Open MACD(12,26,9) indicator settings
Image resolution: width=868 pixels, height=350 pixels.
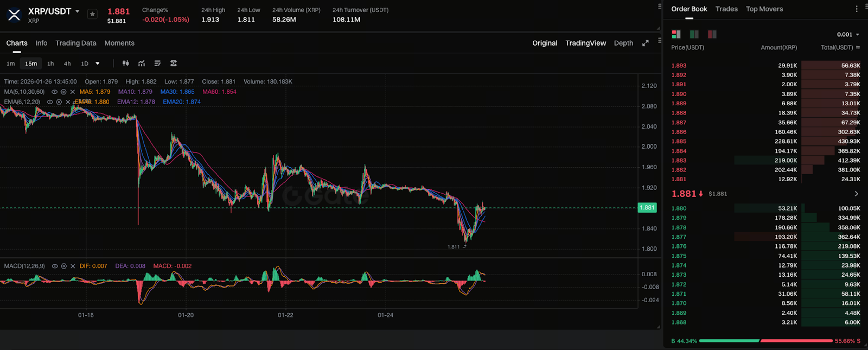(x=64, y=266)
